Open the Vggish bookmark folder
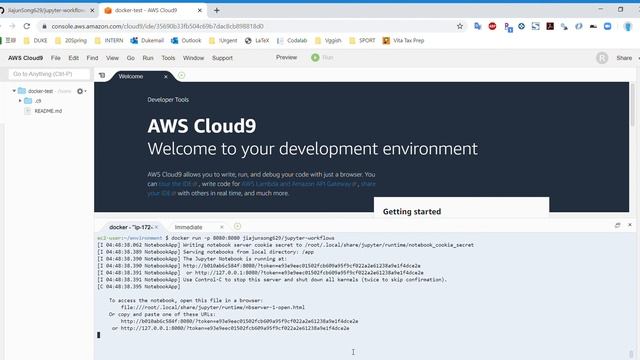 328,40
